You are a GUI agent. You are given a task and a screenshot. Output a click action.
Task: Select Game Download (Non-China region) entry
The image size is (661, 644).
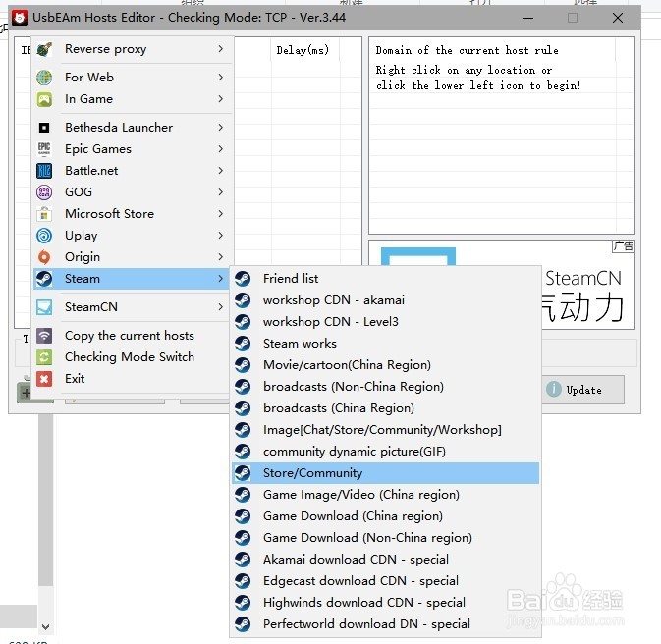385,538
